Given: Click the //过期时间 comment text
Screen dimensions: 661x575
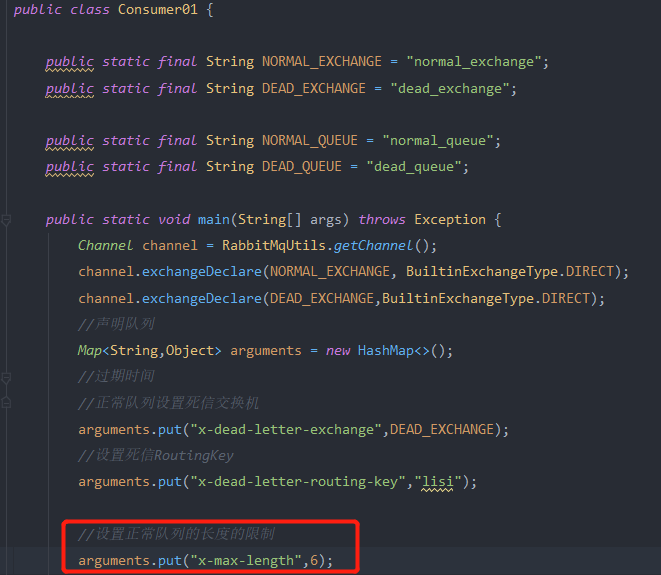Looking at the screenshot, I should point(116,376).
